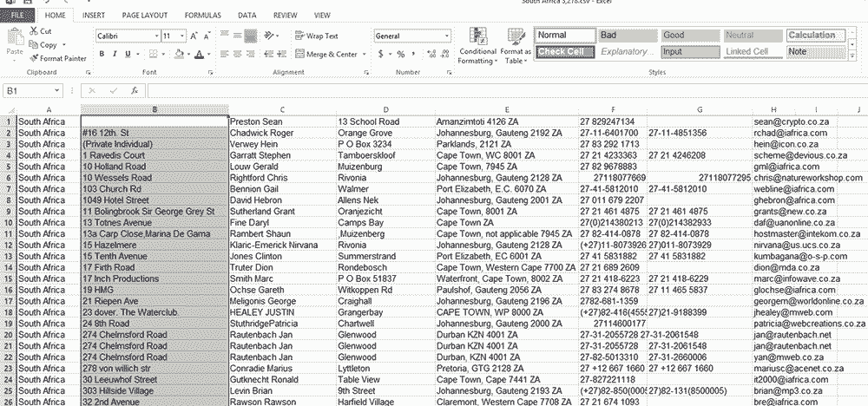The image size is (868, 406).
Task: Align text right
Action: point(250,54)
